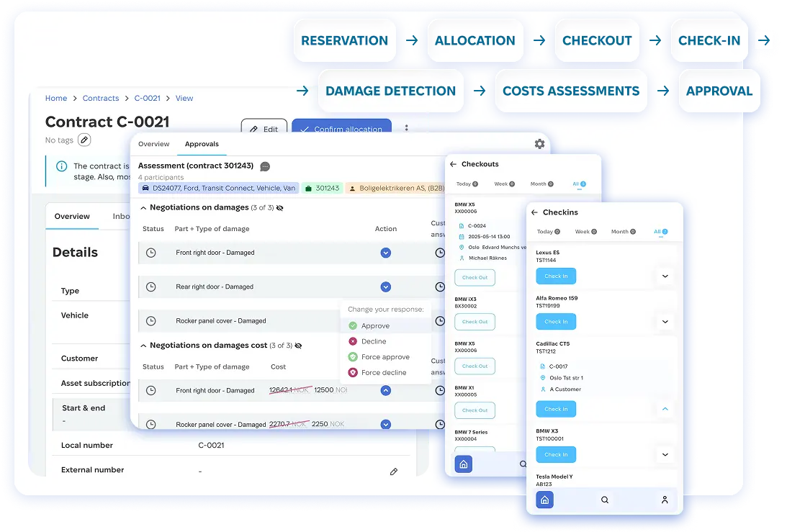Open the action dropdown for Front right door damage
The height and width of the screenshot is (532, 787).
[385, 253]
